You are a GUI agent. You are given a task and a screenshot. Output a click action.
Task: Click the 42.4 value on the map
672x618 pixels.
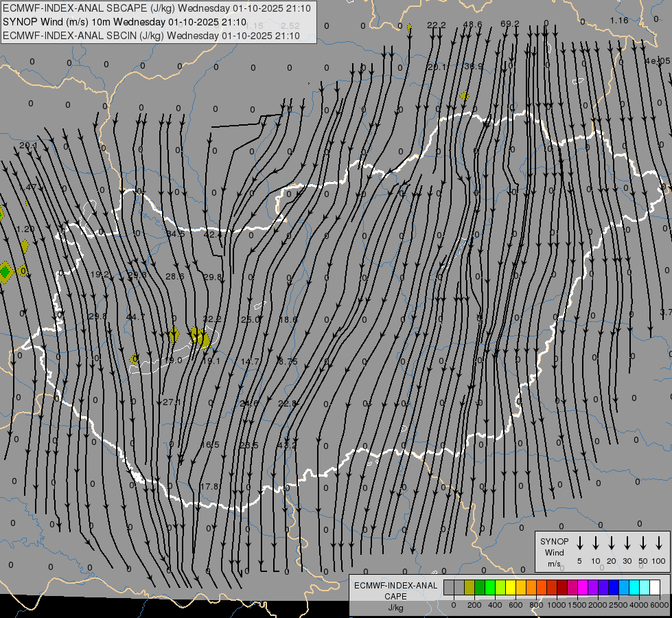click(213, 234)
